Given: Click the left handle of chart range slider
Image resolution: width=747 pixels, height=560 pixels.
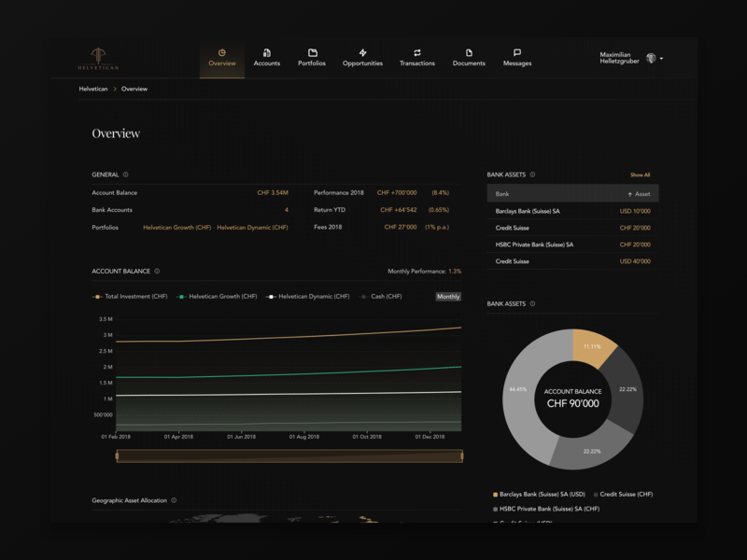Looking at the screenshot, I should 118,456.
